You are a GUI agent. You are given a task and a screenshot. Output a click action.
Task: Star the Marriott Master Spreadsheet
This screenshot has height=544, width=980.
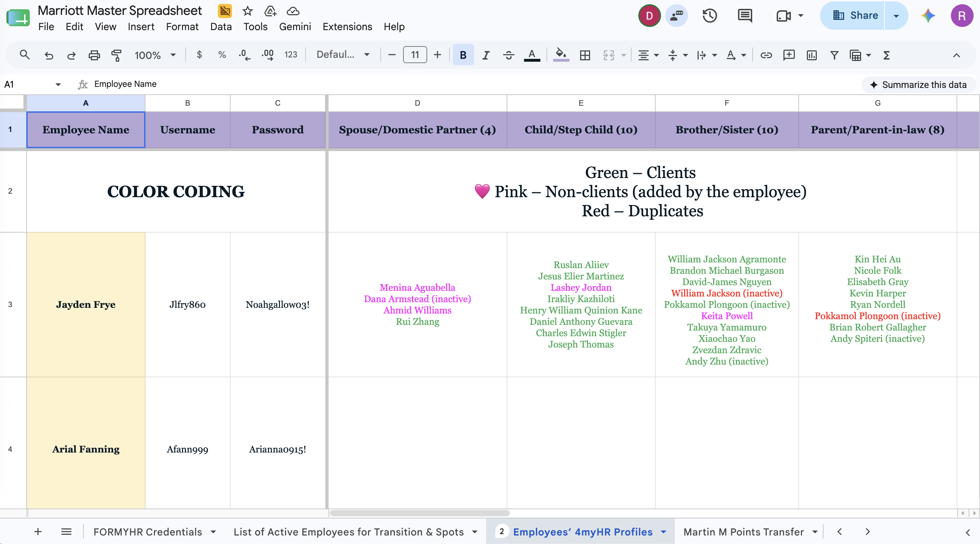[247, 11]
